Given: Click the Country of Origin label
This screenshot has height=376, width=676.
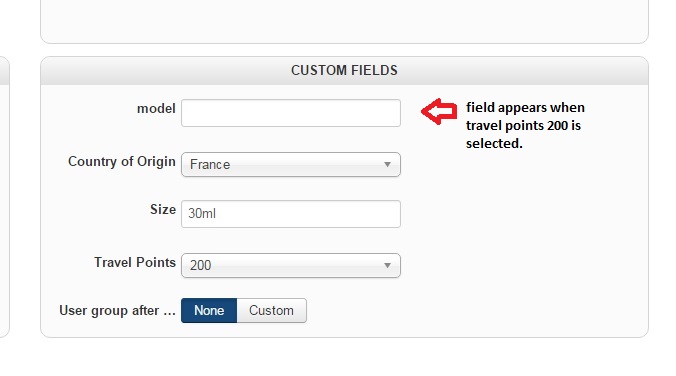Looking at the screenshot, I should tap(122, 161).
